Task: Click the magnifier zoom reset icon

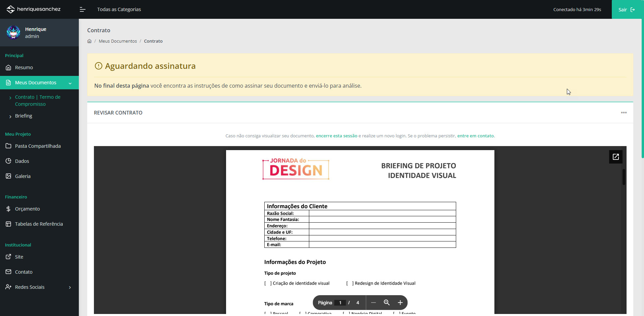Action: pos(387,303)
